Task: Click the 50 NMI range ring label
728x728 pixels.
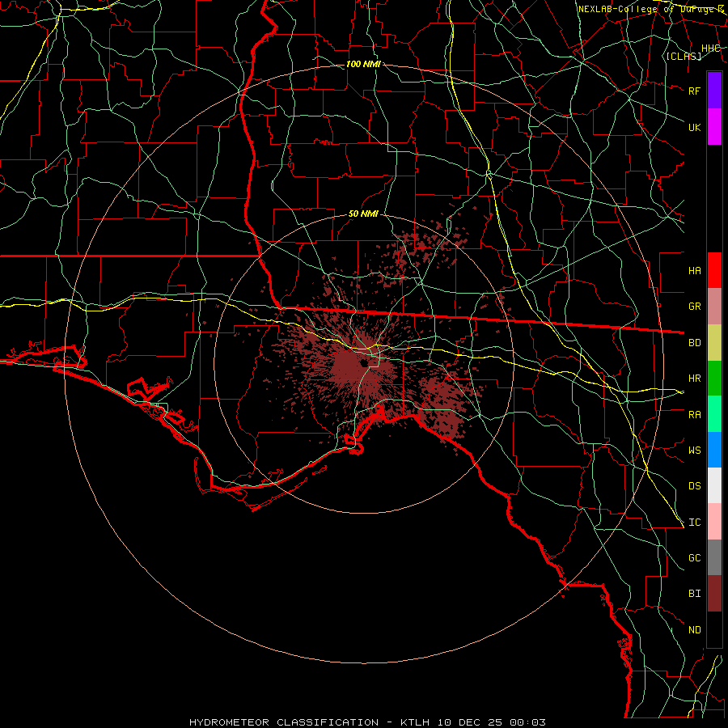Action: (363, 214)
